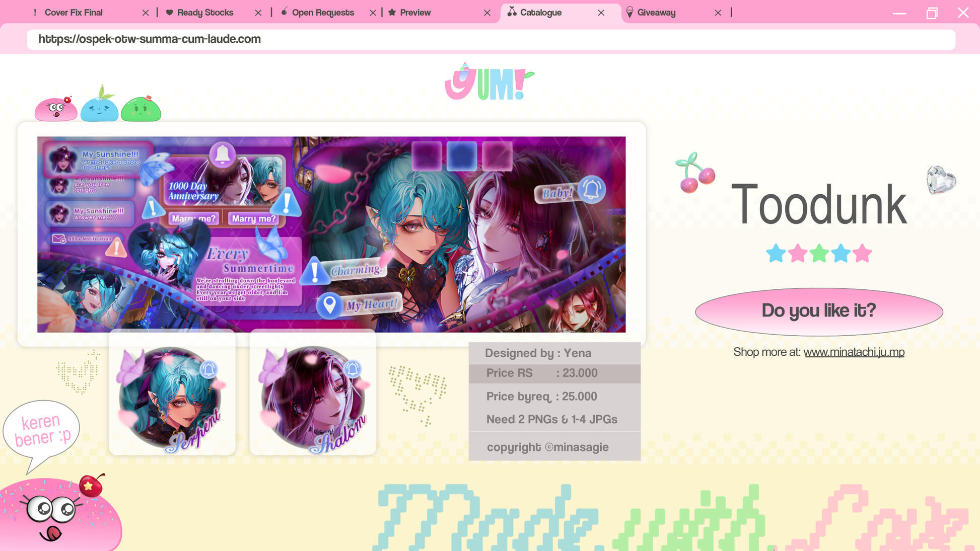Screen dimensions: 980x551
Task: Click the pink slime mascot icon
Action: coord(56,109)
